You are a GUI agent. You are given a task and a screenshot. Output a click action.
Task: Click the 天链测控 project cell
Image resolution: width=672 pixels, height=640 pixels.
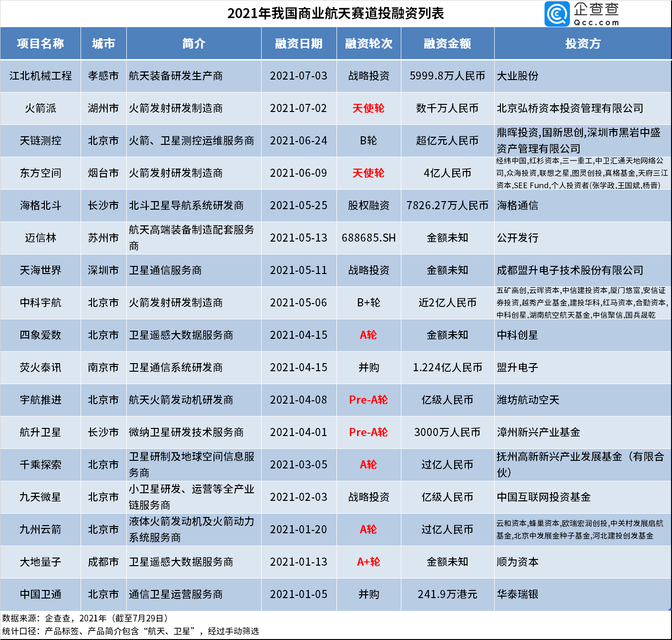tap(41, 141)
